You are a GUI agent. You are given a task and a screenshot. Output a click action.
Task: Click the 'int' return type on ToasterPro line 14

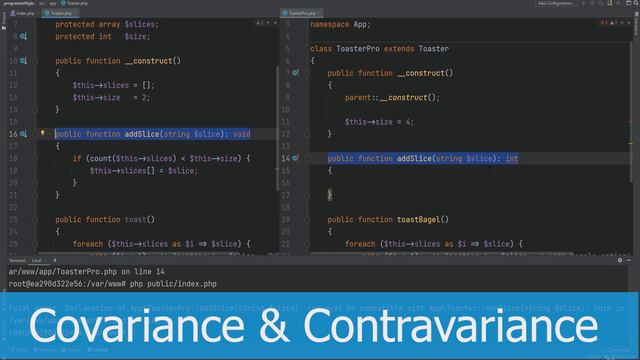512,158
